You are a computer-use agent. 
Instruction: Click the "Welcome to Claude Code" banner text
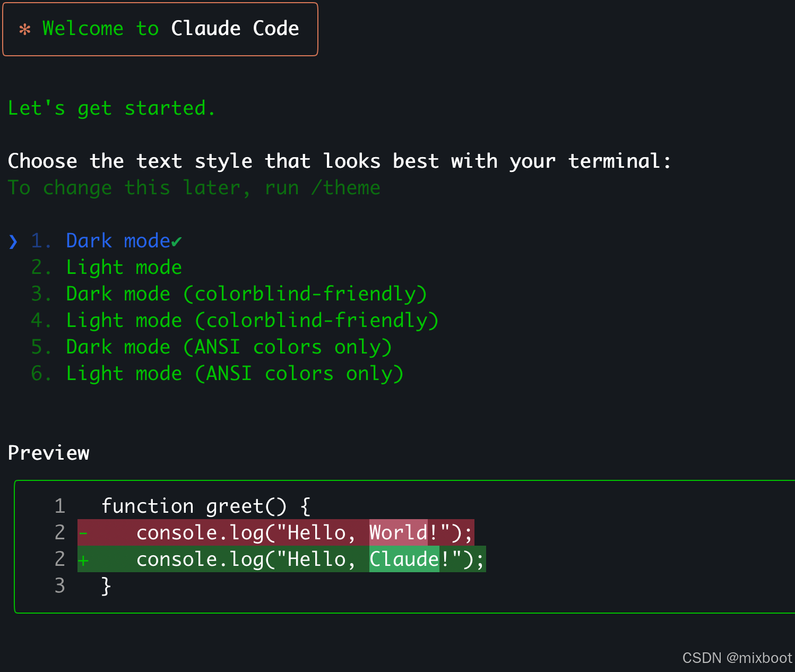coord(171,29)
